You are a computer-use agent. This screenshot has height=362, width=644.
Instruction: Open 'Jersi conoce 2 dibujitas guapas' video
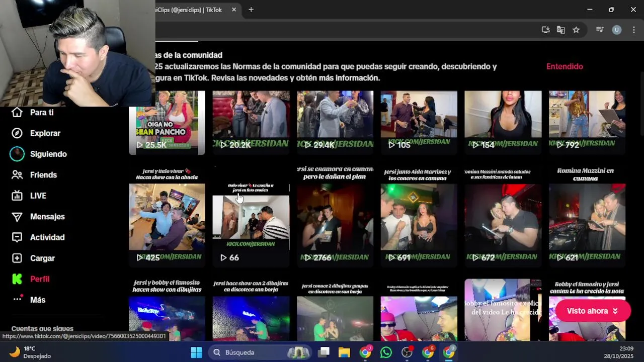pyautogui.click(x=335, y=310)
